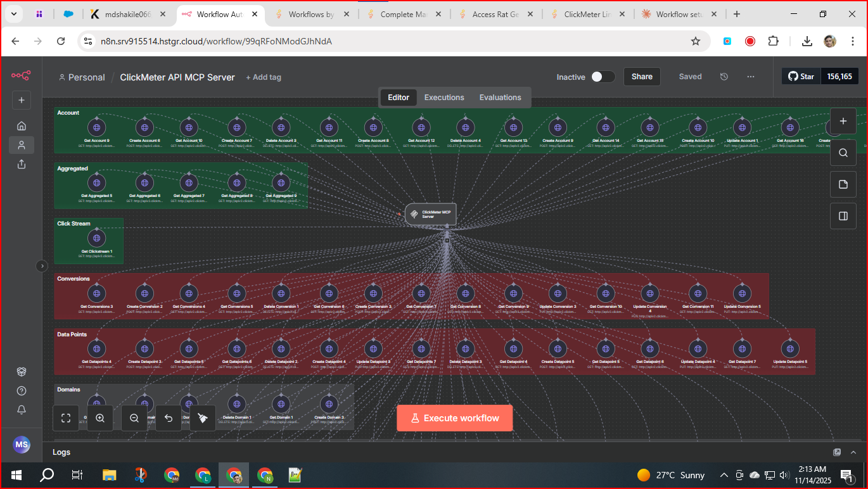The width and height of the screenshot is (868, 489).
Task: Switch to the Executions tab
Action: tap(444, 98)
